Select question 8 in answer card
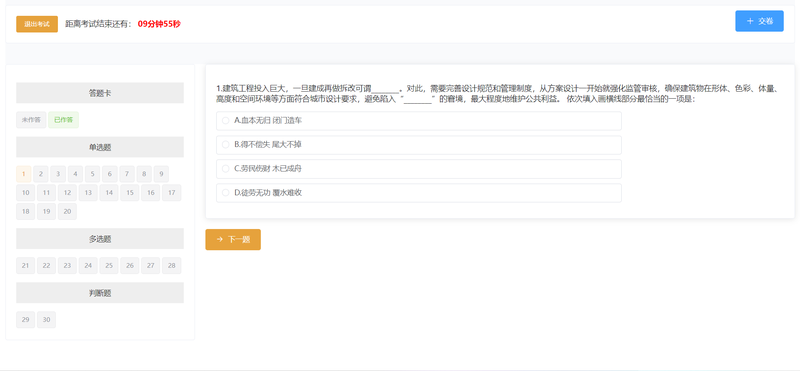 pyautogui.click(x=144, y=174)
